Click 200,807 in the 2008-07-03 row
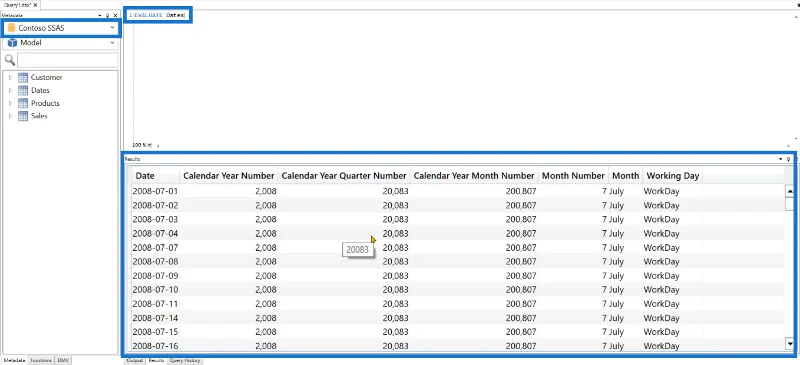Image resolution: width=800 pixels, height=365 pixels. 521,220
